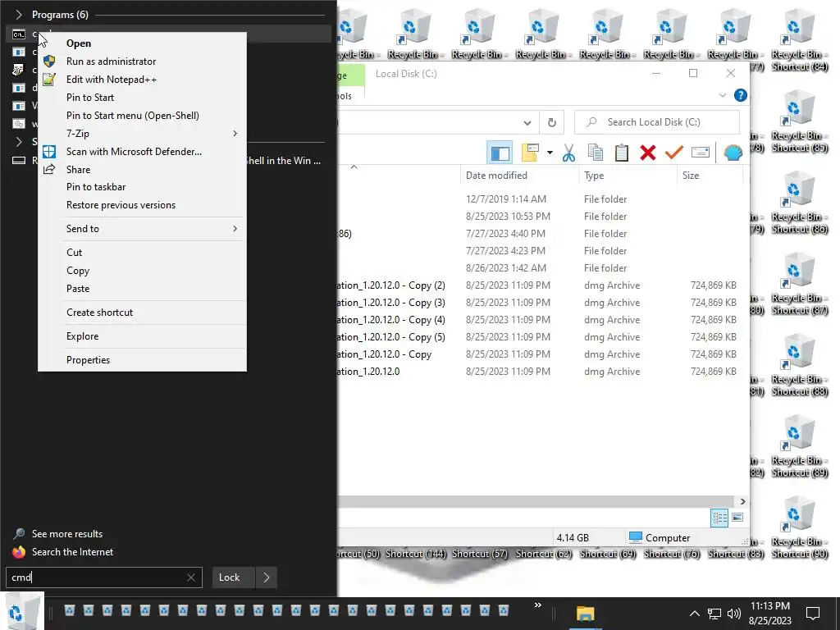Sort by Type column header
This screenshot has width=840, height=630.
coord(628,176)
